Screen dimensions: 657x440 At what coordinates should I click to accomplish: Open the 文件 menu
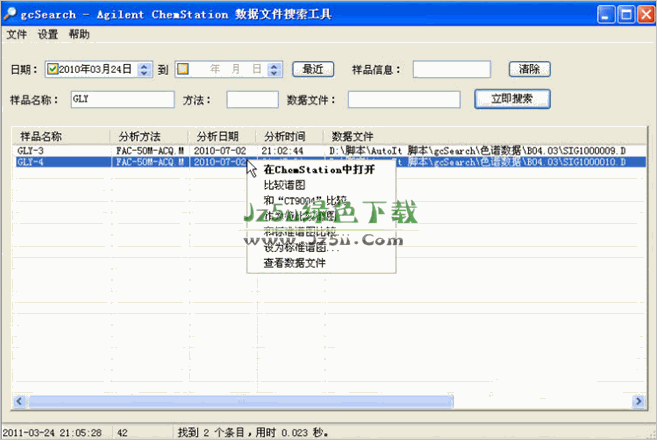pos(16,34)
